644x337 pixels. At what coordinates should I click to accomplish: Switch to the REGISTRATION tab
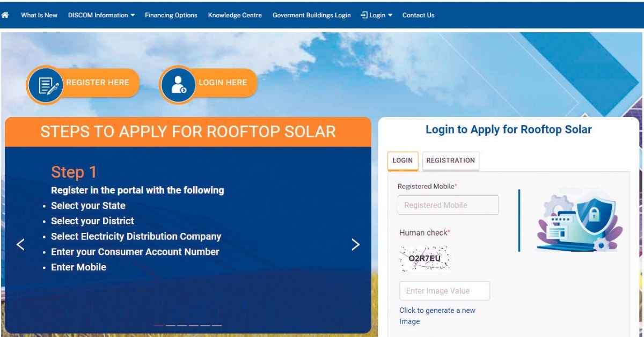(450, 160)
